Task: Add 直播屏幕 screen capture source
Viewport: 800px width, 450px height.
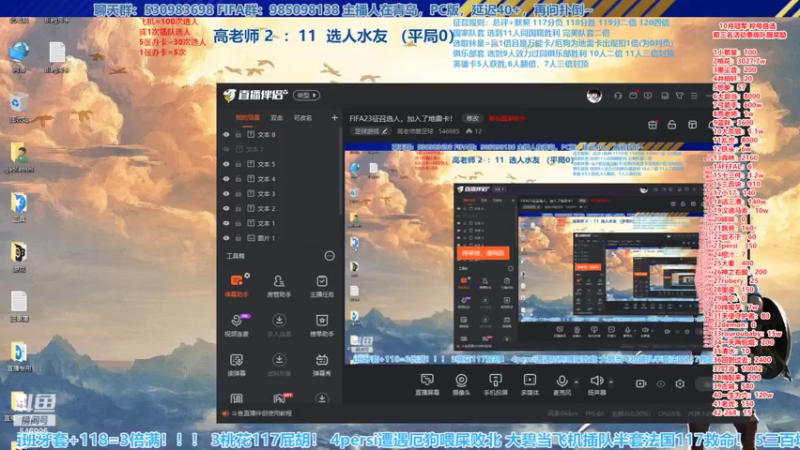Action: pyautogui.click(x=427, y=384)
